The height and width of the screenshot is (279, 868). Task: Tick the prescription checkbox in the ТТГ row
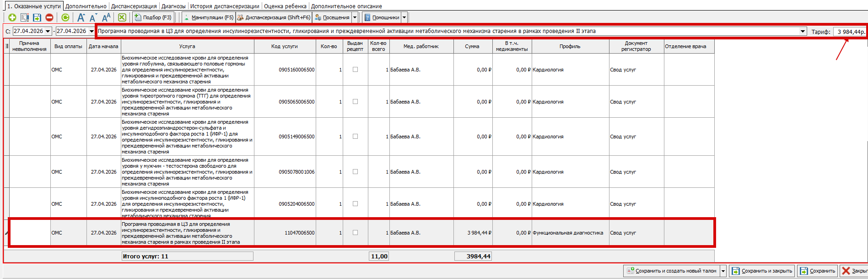coord(355,102)
